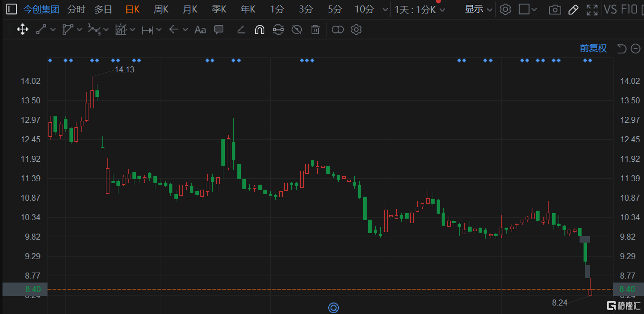
Task: Expand more intervals chevron after 10分
Action: 385,9
